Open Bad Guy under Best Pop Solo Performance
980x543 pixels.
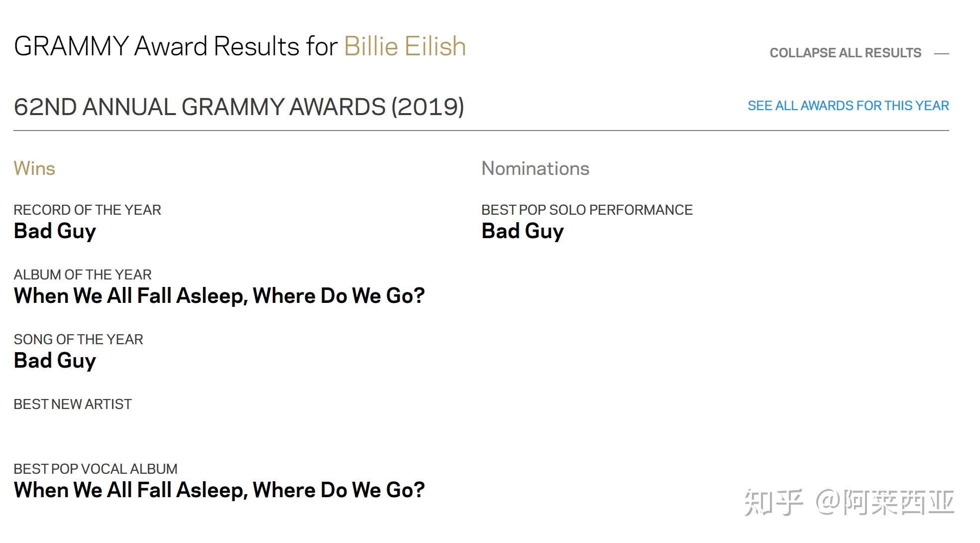[x=523, y=231]
